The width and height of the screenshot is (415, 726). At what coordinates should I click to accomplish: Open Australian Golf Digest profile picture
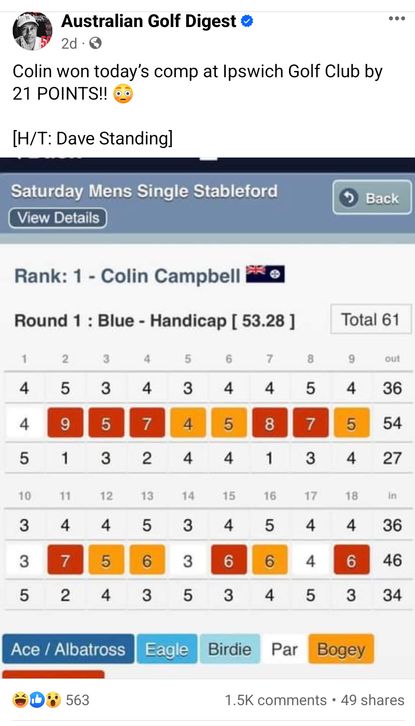(x=32, y=31)
